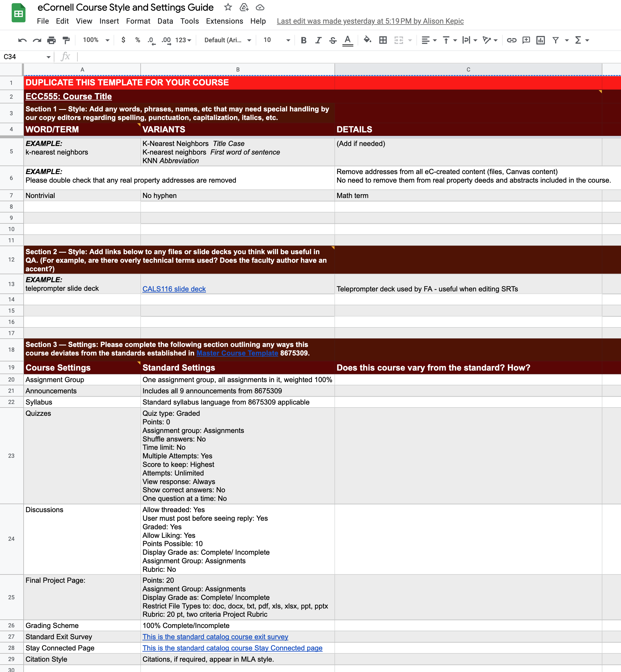Screen dimensions: 621x672
Task: Open the standard catalog course exit survey link
Action: pyautogui.click(x=215, y=637)
